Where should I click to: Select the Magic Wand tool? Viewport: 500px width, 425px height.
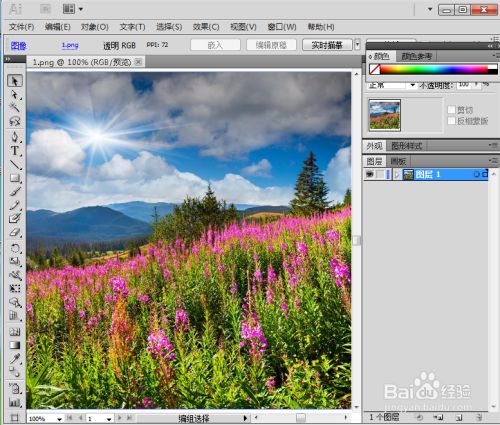click(15, 107)
